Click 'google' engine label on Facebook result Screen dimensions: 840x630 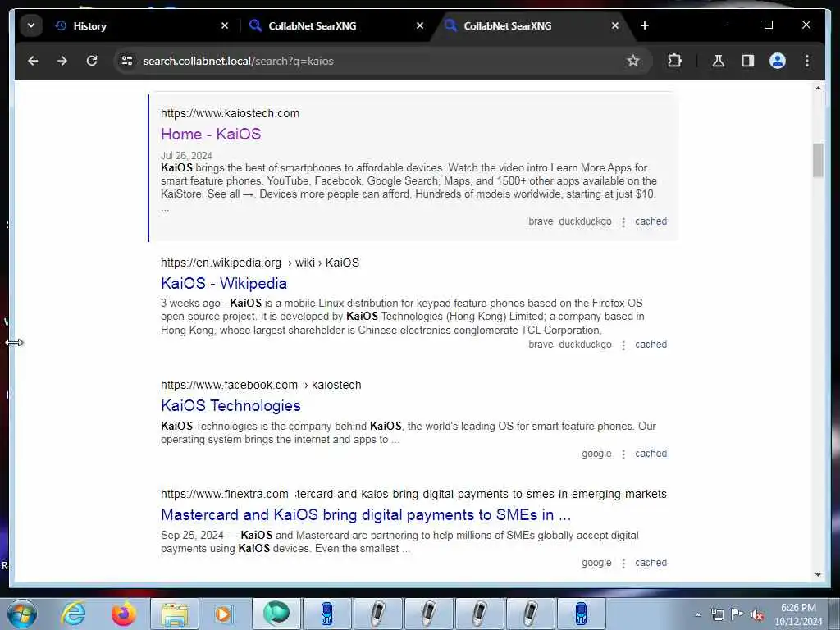[x=596, y=454]
